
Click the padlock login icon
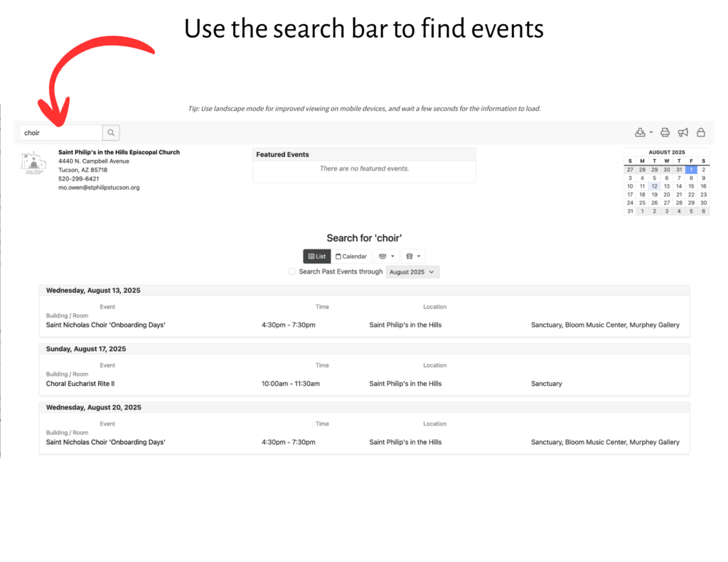coord(700,132)
